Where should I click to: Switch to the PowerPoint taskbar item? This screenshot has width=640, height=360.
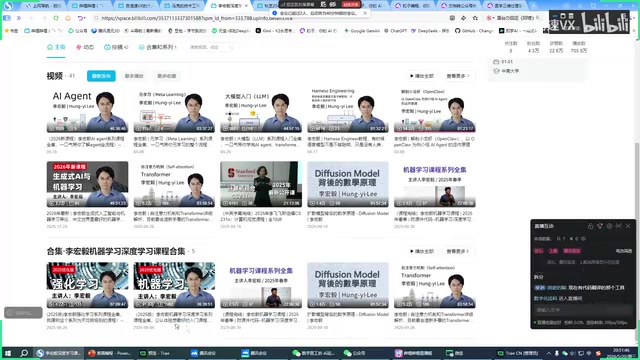tap(109, 353)
